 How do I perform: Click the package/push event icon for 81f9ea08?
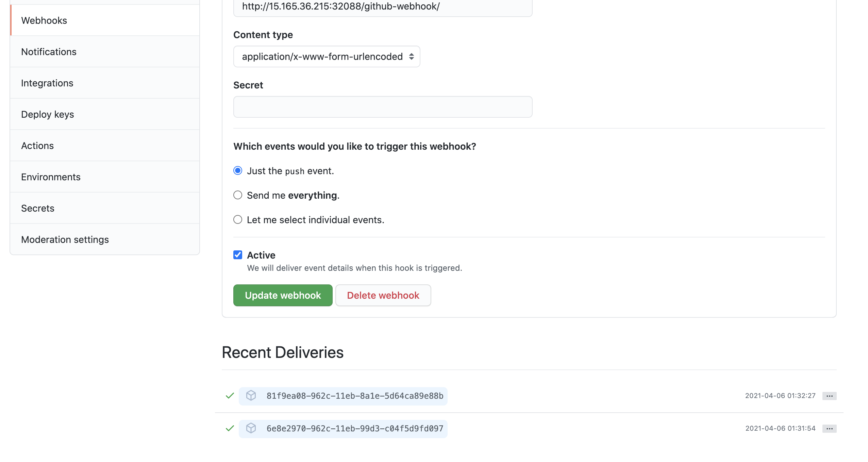pyautogui.click(x=251, y=395)
